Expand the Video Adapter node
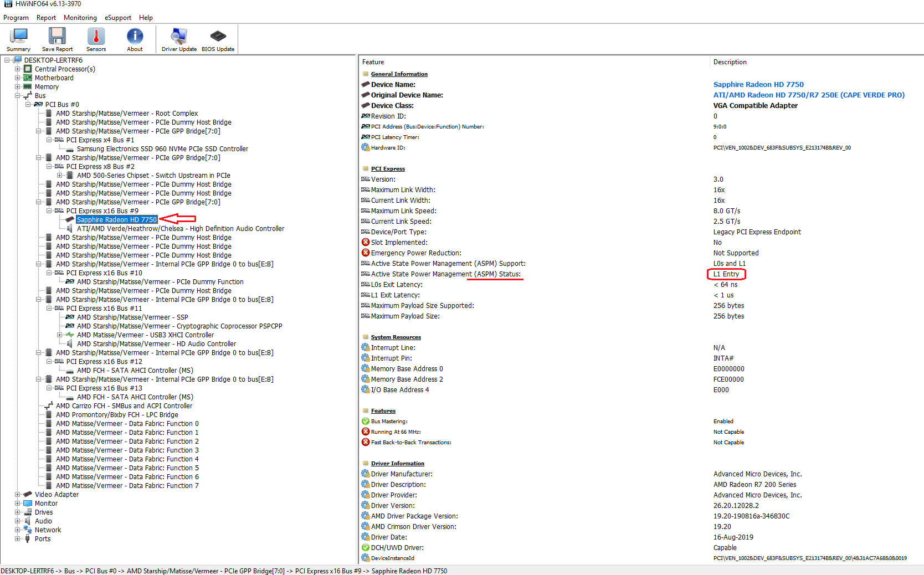Image resolution: width=924 pixels, height=575 pixels. point(17,495)
